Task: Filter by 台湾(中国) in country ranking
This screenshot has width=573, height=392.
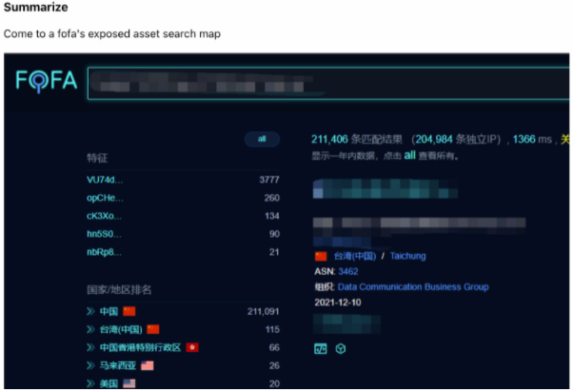Action: (x=121, y=329)
